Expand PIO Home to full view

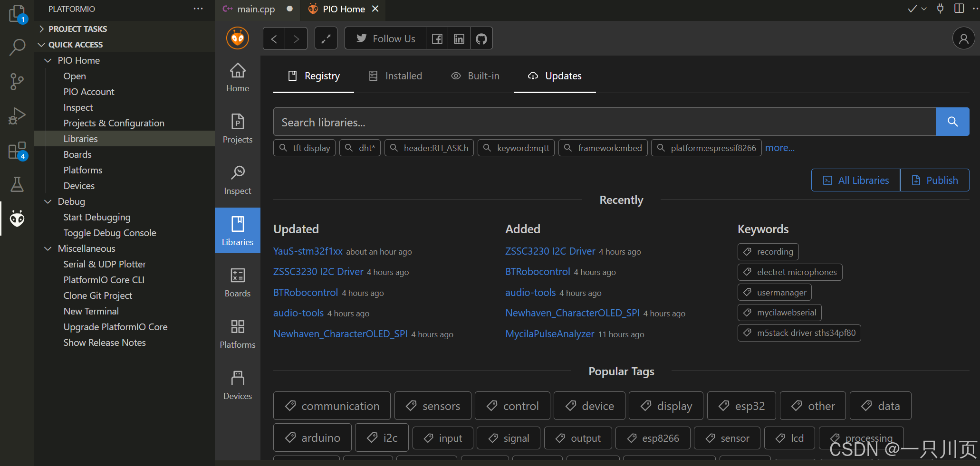pos(326,39)
